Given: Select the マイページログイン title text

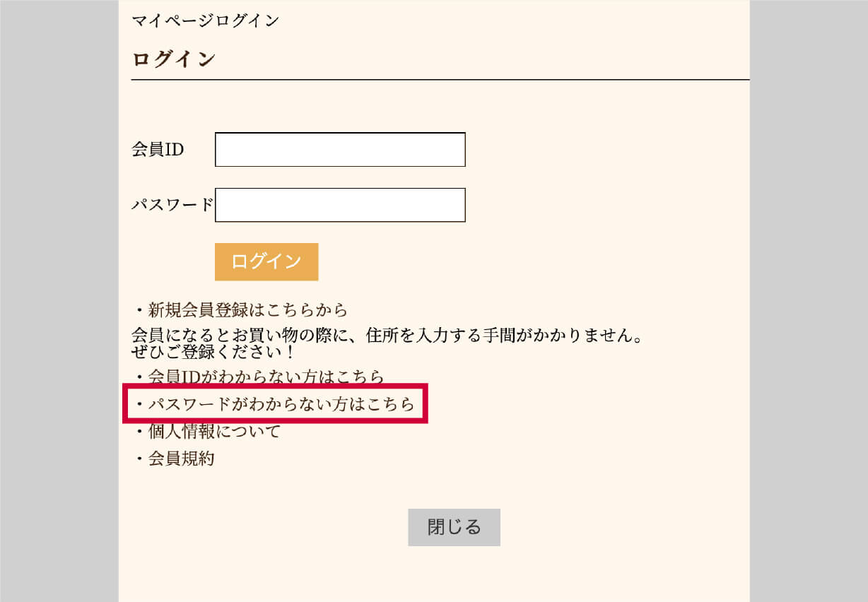Looking at the screenshot, I should tap(206, 20).
